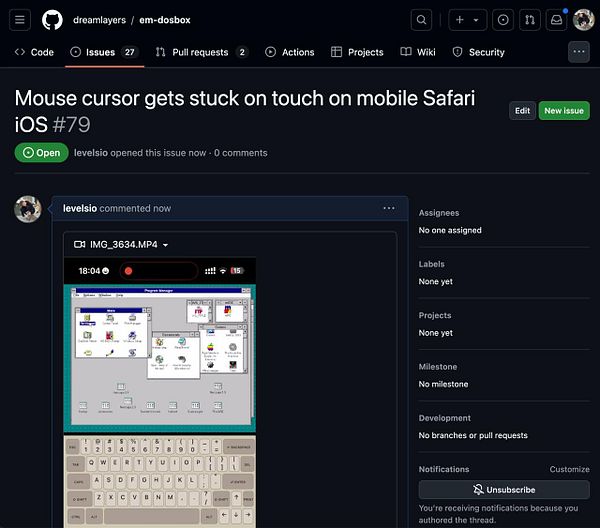Viewport: 600px width, 528px height.
Task: Open the hamburger navigation menu
Action: click(20, 20)
